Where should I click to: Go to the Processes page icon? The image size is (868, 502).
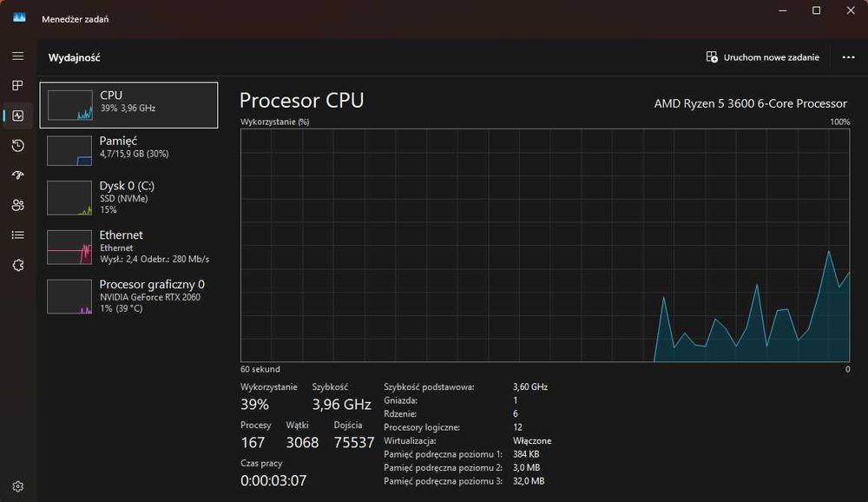(x=17, y=85)
